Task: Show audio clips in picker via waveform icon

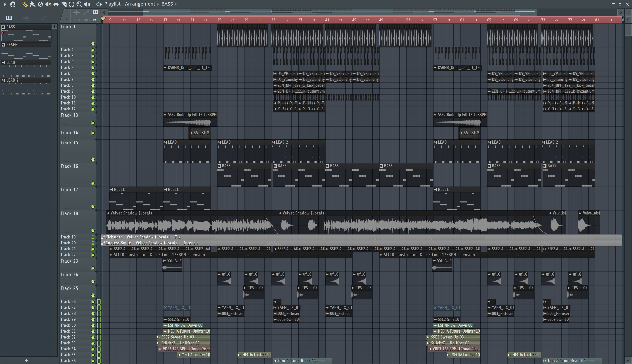Action: 26,18
